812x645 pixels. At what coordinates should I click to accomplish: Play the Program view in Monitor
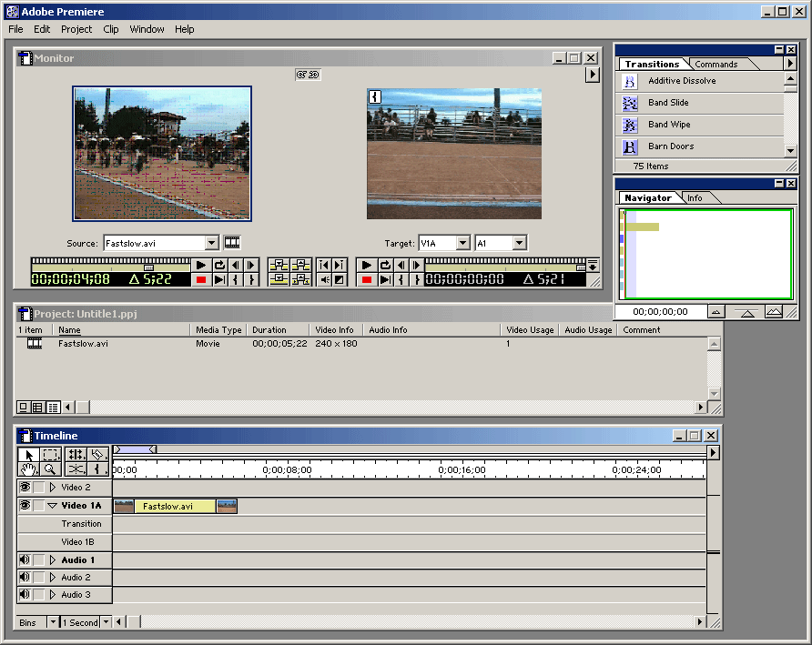click(x=366, y=265)
